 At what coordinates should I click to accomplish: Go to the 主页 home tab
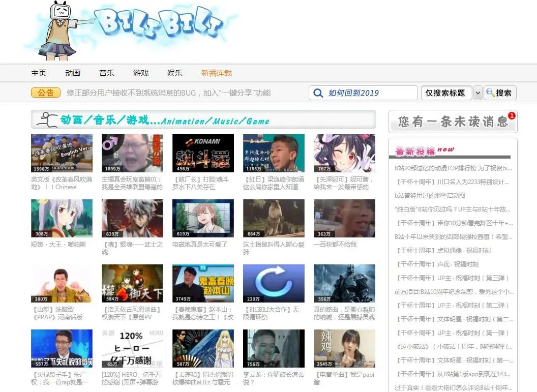(x=38, y=73)
